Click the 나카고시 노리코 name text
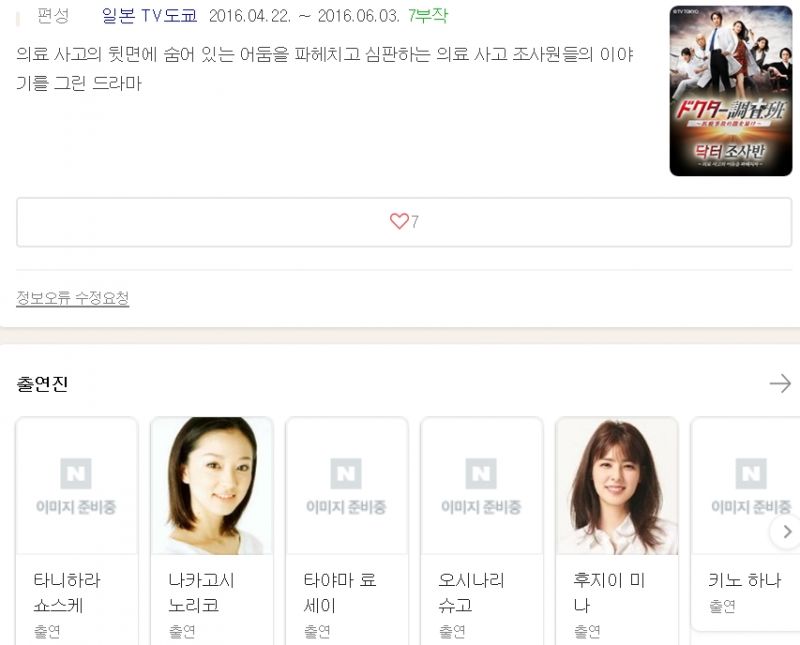800x645 pixels. (x=202, y=592)
